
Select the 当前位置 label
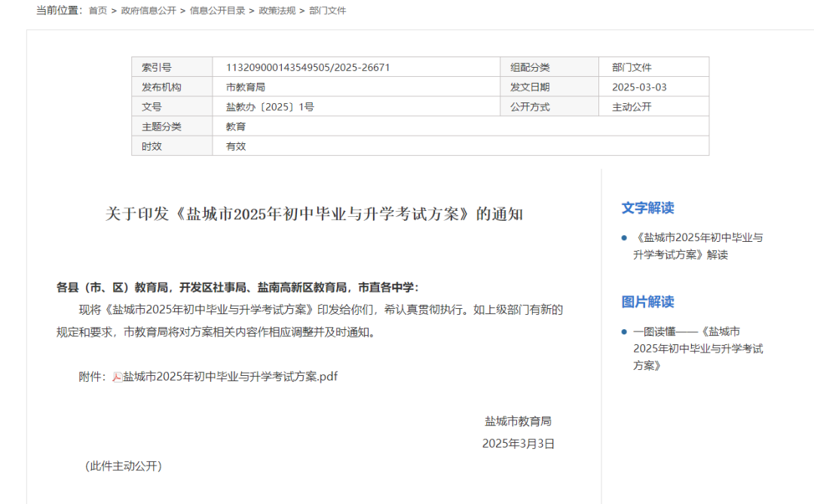(x=60, y=11)
